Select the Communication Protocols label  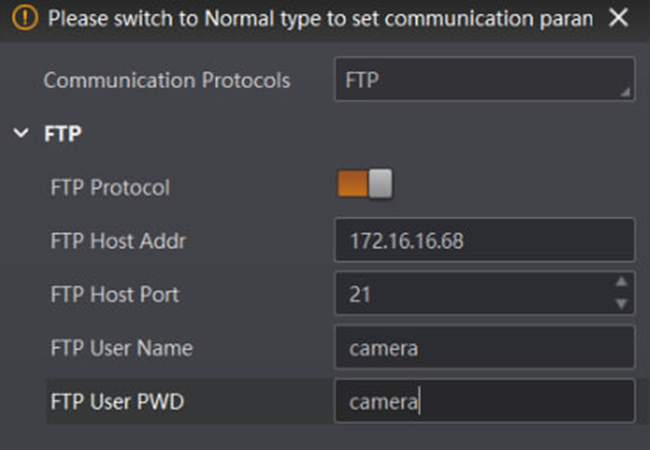(x=167, y=80)
